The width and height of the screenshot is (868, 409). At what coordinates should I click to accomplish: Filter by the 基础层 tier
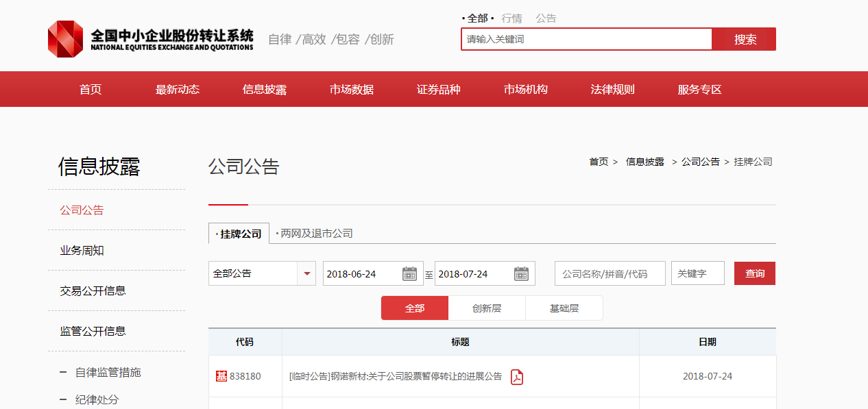coord(564,308)
